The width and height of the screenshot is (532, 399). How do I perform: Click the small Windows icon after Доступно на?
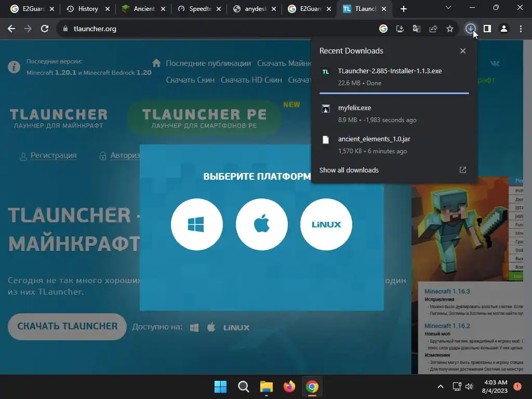[x=194, y=328]
